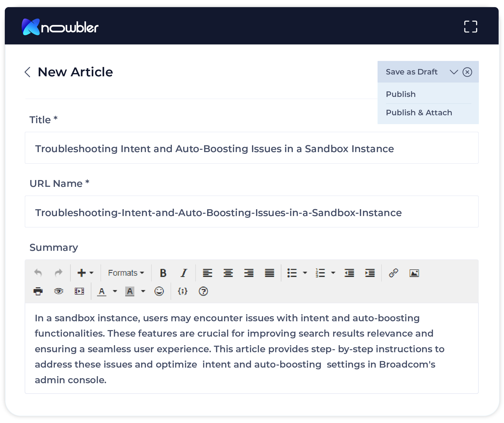
Task: Align text center
Action: 228,273
